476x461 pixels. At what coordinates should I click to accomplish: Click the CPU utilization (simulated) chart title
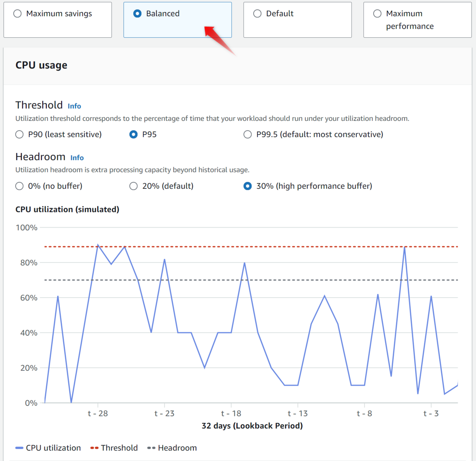click(67, 209)
